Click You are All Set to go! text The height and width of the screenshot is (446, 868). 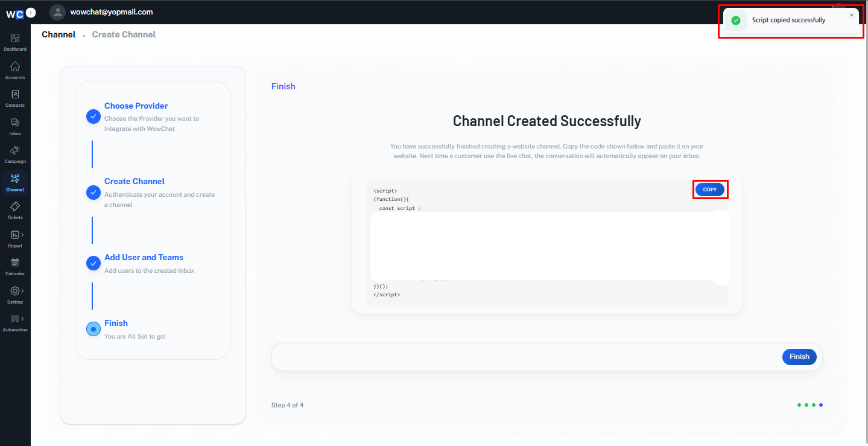click(x=135, y=336)
